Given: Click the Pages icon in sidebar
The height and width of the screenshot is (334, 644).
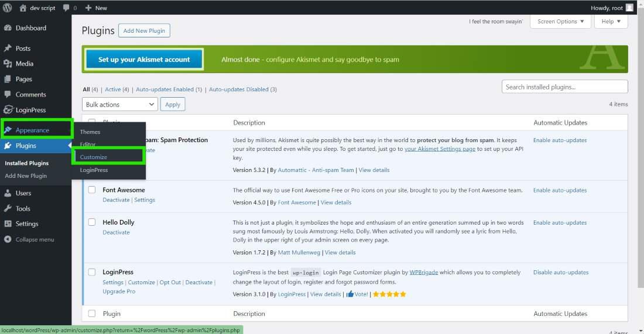Looking at the screenshot, I should 8,79.
